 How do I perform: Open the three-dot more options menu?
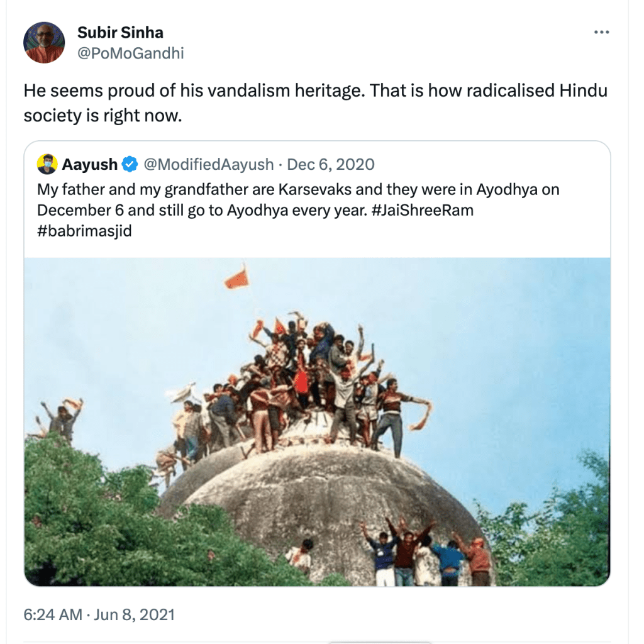[x=602, y=33]
